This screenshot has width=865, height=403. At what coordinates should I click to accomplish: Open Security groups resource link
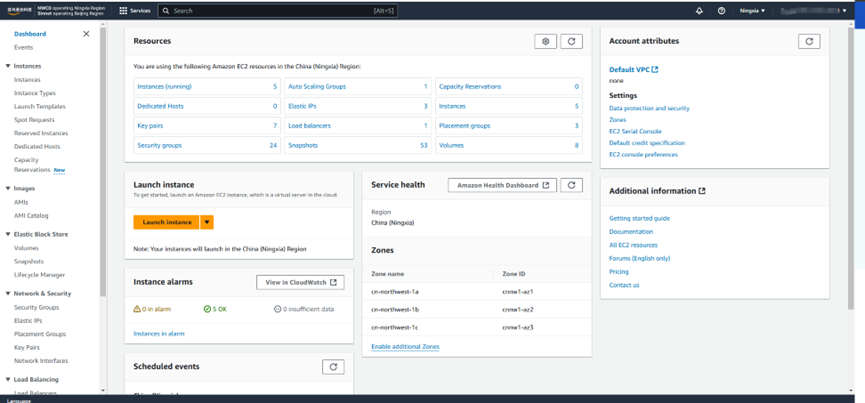[159, 146]
